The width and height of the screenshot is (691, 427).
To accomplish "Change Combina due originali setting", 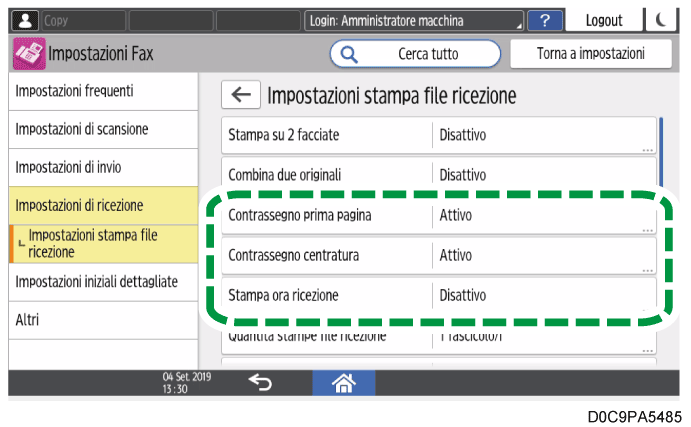I will (x=439, y=173).
